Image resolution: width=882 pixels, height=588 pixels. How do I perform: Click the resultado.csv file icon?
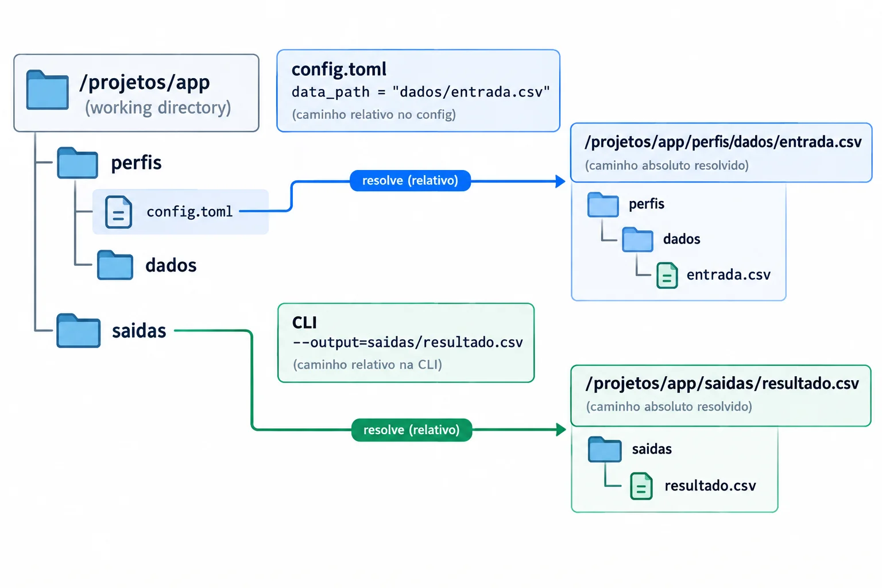coord(641,486)
